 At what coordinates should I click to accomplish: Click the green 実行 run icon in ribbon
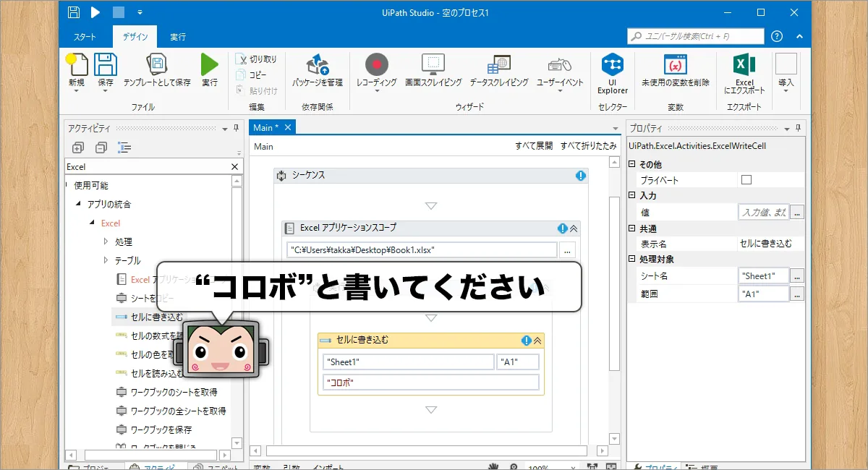point(210,64)
